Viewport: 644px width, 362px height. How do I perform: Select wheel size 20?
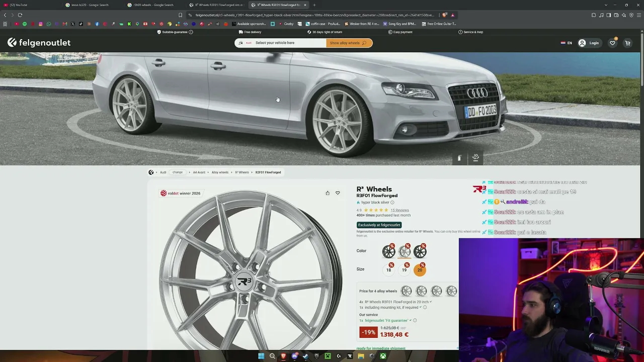[x=420, y=270]
